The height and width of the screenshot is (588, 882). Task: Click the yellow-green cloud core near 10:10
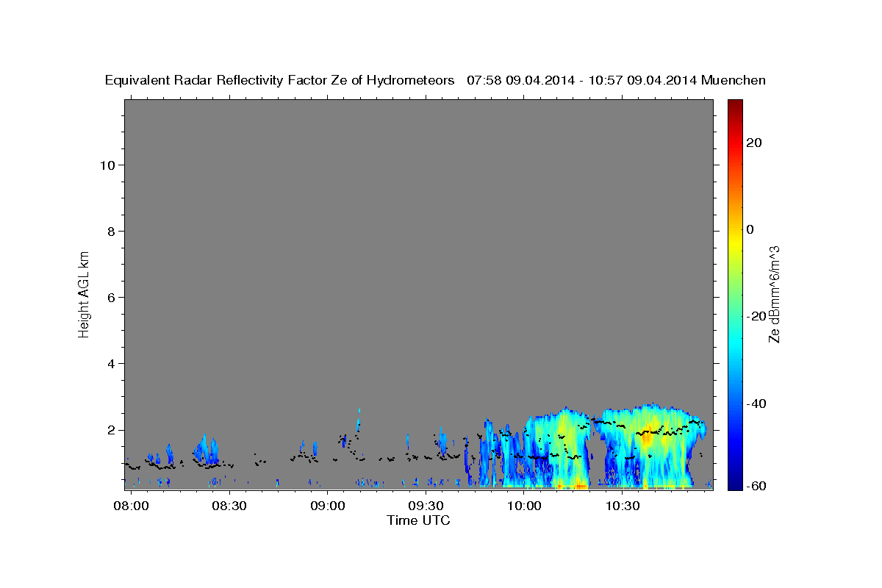click(564, 434)
